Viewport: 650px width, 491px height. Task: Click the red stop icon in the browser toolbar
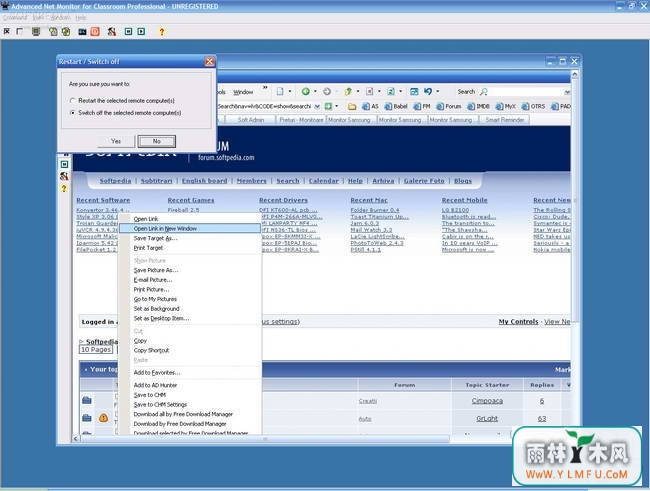[x=370, y=91]
